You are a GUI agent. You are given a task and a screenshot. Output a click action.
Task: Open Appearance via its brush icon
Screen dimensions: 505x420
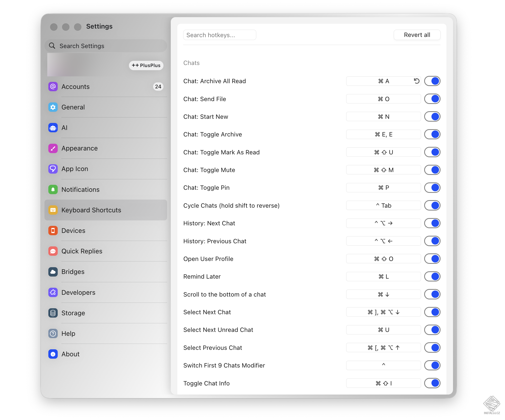pos(53,148)
